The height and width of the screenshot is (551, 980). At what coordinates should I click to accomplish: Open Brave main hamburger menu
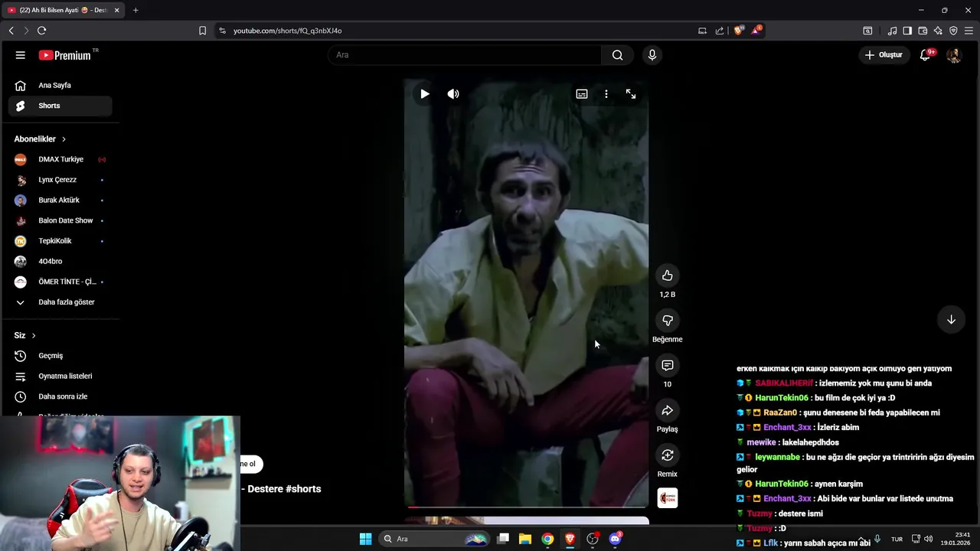coord(969,31)
